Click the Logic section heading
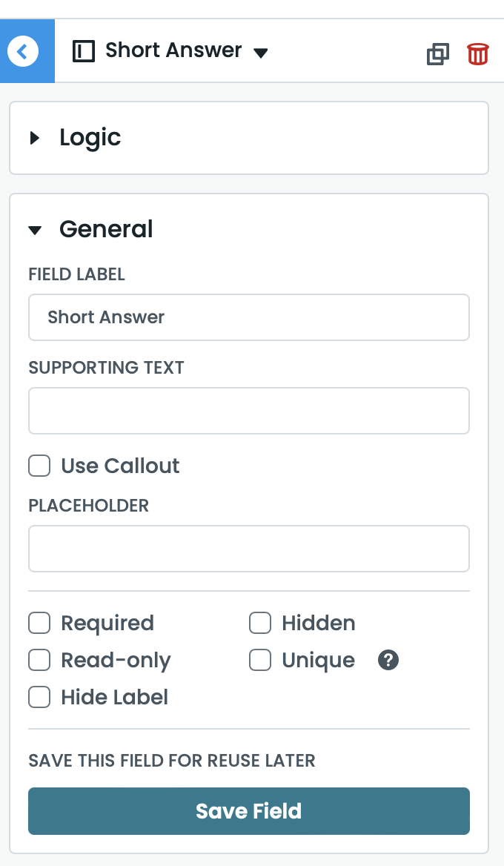The image size is (504, 866). point(90,137)
